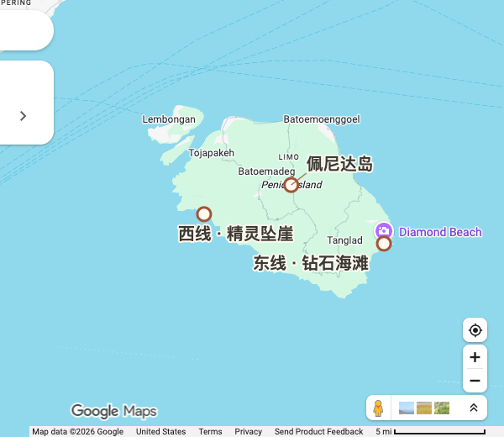This screenshot has width=504, height=437.
Task: Click the United States region link
Action: (160, 431)
